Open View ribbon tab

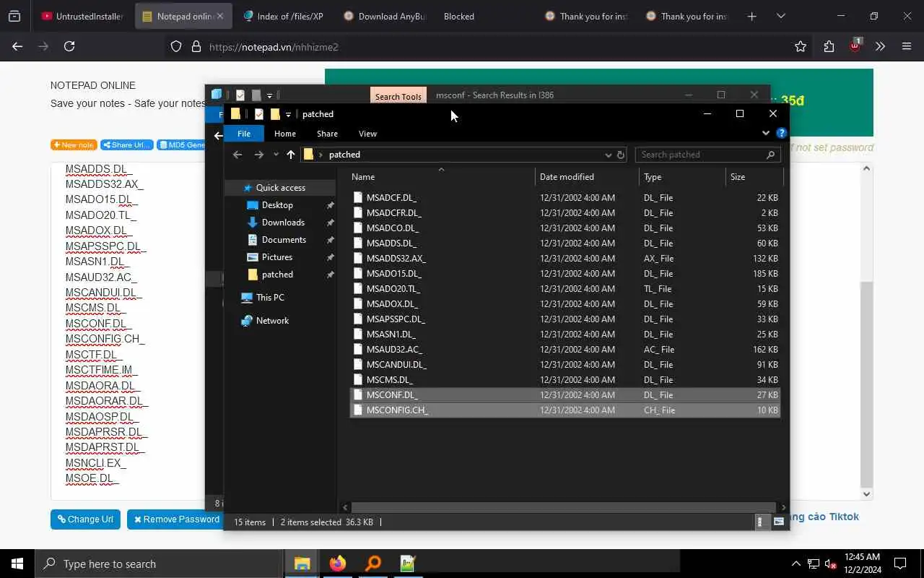point(368,133)
